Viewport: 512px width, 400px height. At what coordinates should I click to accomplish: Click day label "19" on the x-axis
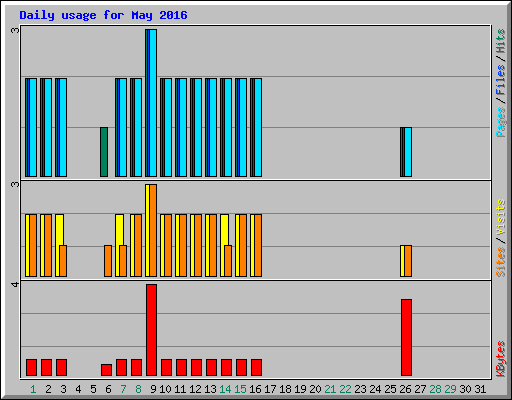[x=300, y=389]
